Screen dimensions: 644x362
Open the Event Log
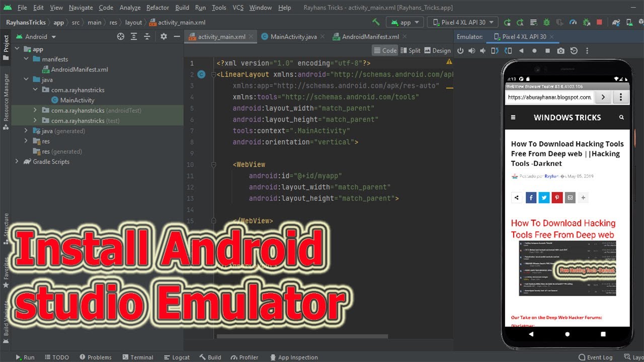(x=595, y=357)
